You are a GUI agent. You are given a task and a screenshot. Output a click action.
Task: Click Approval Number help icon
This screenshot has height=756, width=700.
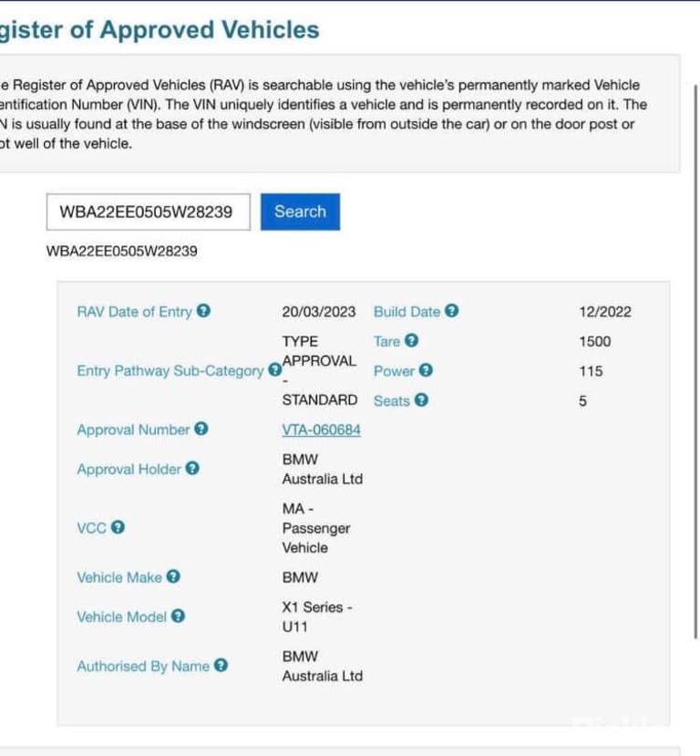pos(201,429)
